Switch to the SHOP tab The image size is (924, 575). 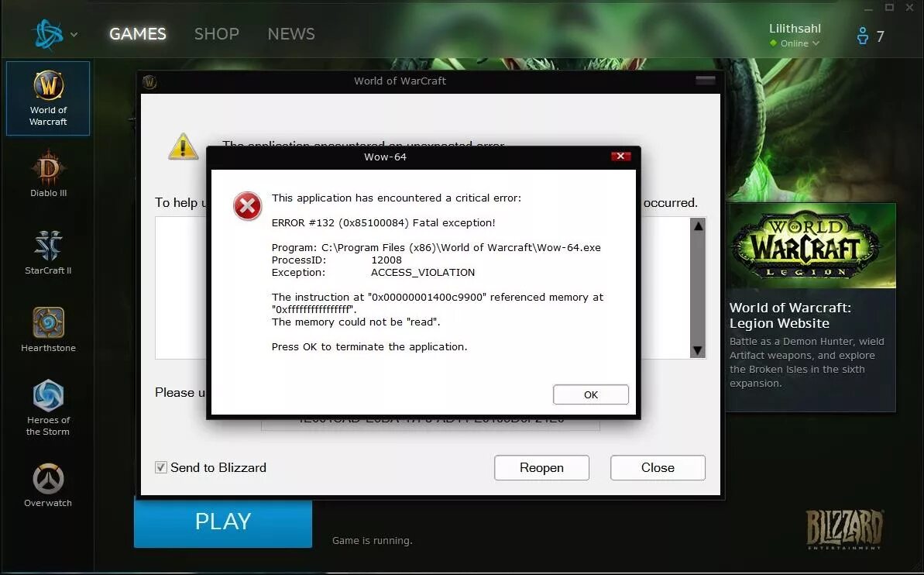[216, 34]
